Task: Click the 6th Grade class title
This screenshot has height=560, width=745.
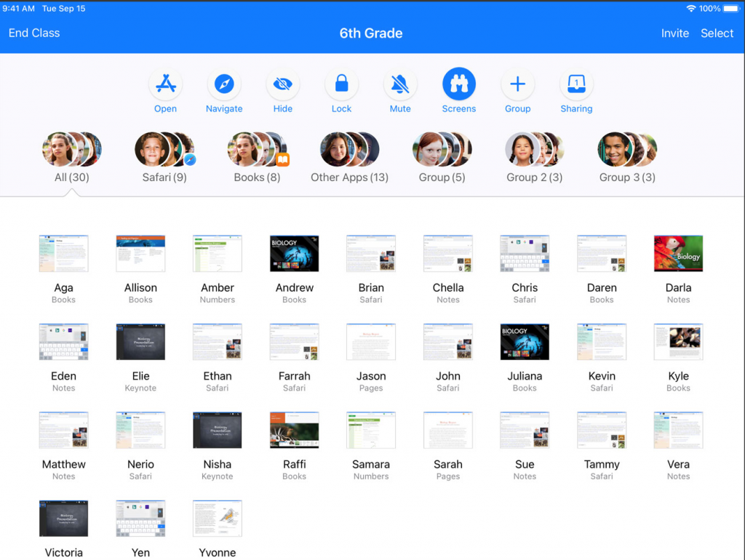Action: (371, 33)
